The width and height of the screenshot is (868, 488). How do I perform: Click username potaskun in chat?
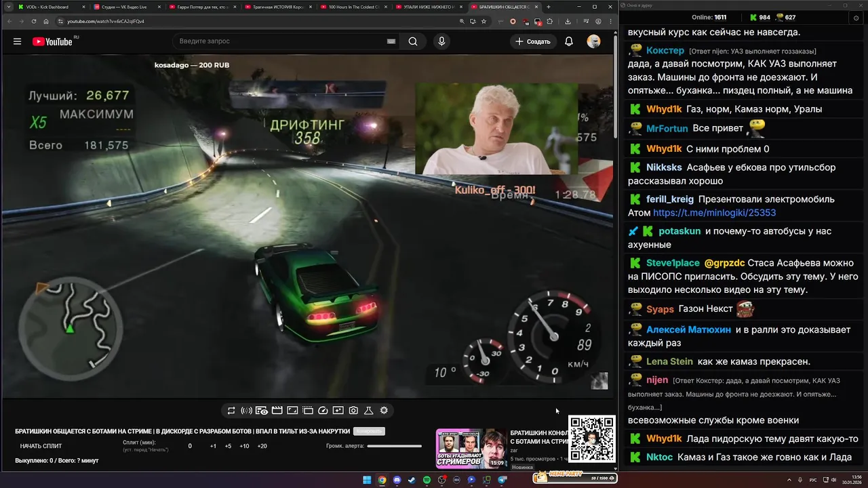(679, 231)
